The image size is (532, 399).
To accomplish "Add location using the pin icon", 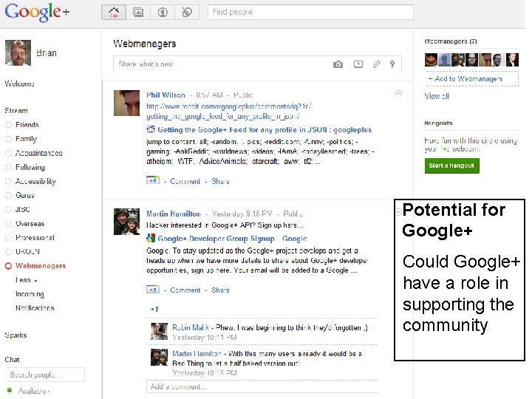I will (392, 64).
